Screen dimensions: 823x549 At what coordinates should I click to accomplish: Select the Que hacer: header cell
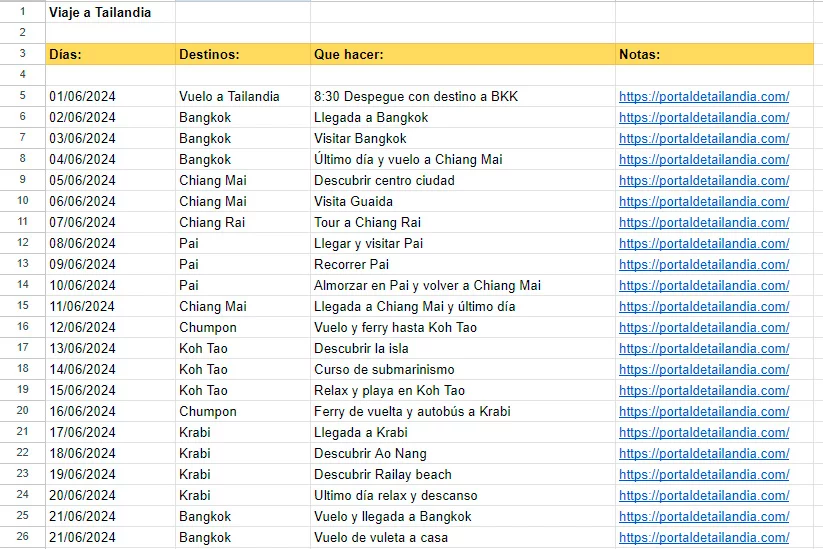click(462, 54)
